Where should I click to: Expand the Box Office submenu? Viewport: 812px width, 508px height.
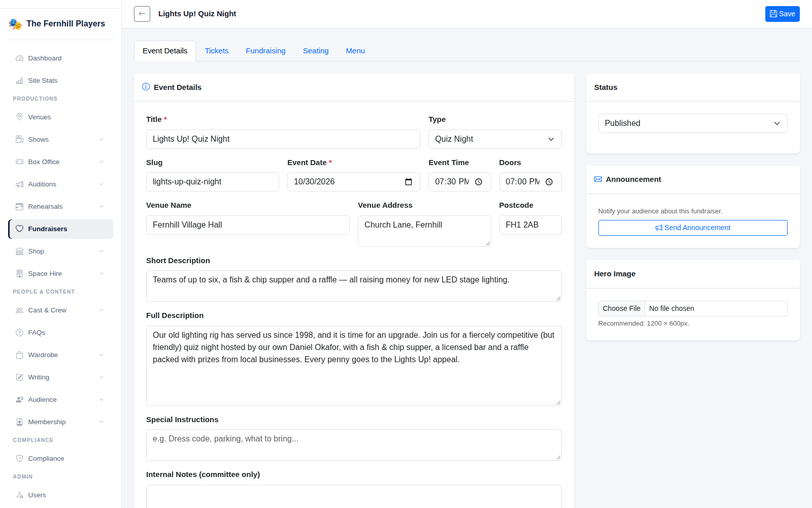coord(60,162)
